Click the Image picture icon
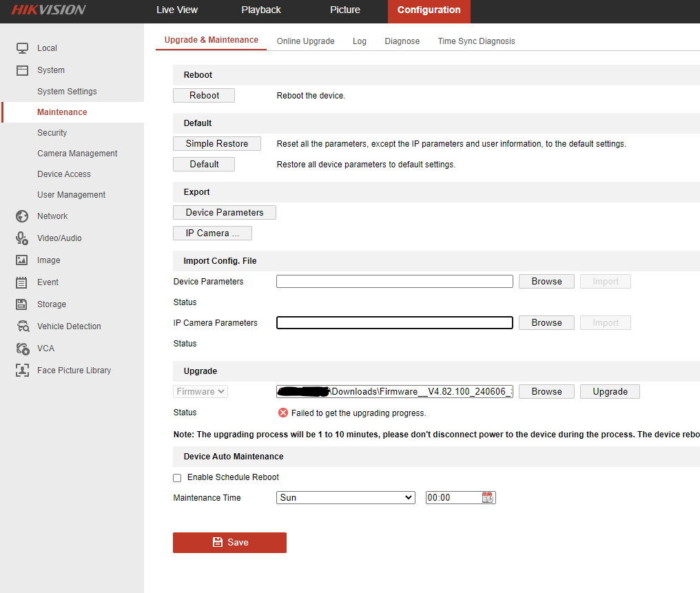Image resolution: width=700 pixels, height=593 pixels. coord(22,260)
